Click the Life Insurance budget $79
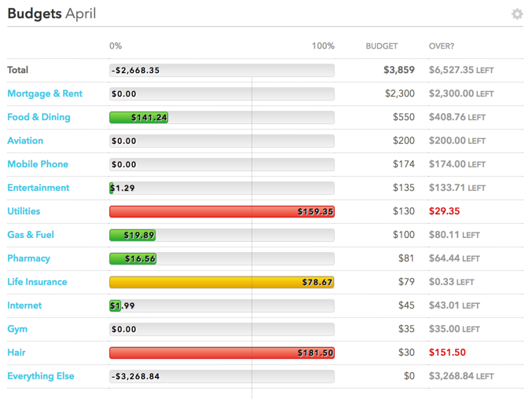 pyautogui.click(x=406, y=282)
